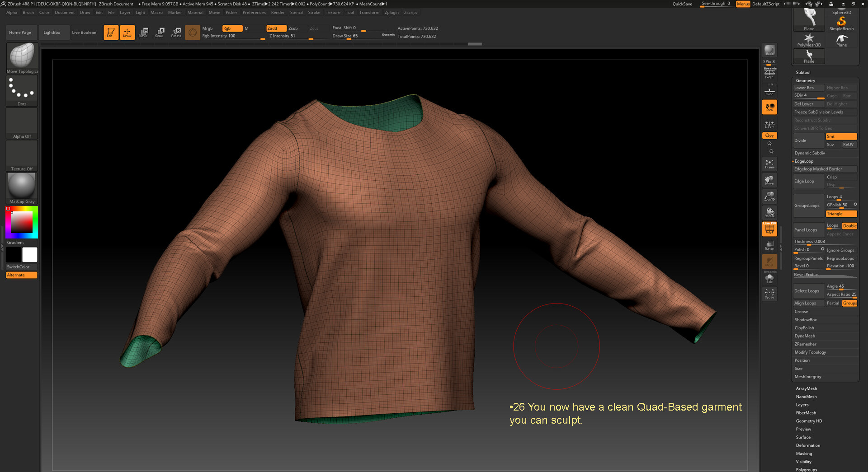The height and width of the screenshot is (472, 868).
Task: Toggle Solo mode for active subtool
Action: [769, 277]
